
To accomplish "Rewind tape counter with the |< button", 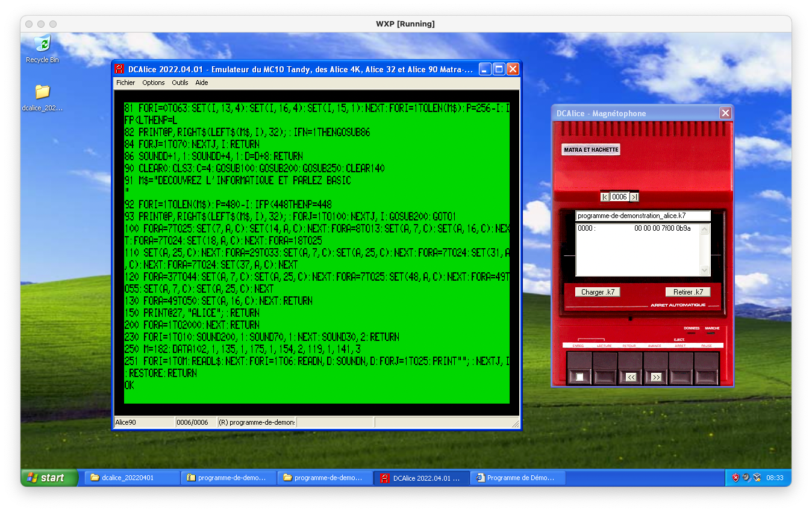I will click(x=605, y=197).
